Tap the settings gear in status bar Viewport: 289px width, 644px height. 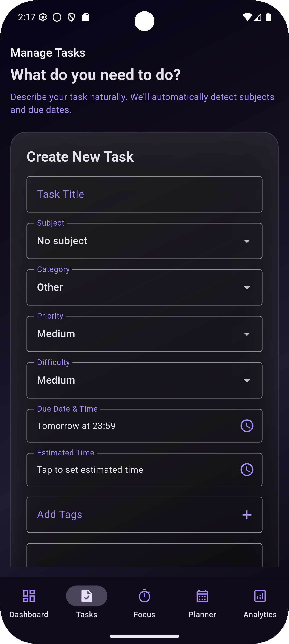43,17
